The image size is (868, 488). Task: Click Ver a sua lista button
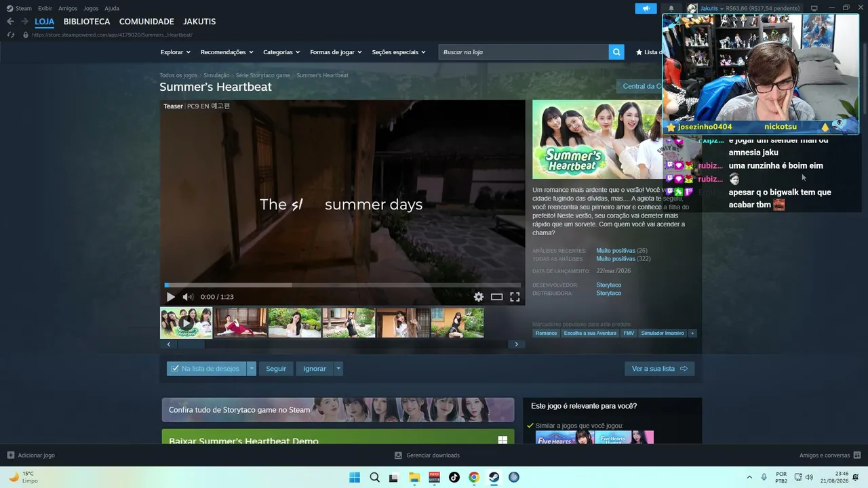pos(660,369)
